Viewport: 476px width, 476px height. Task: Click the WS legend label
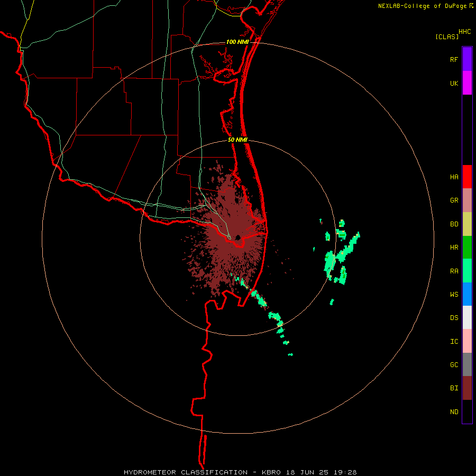point(454,294)
